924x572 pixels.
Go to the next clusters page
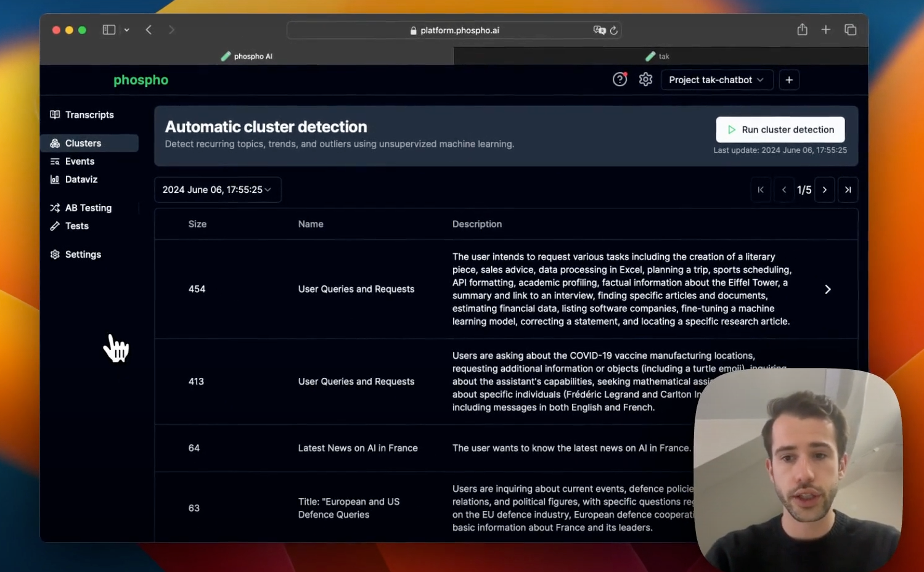click(824, 190)
